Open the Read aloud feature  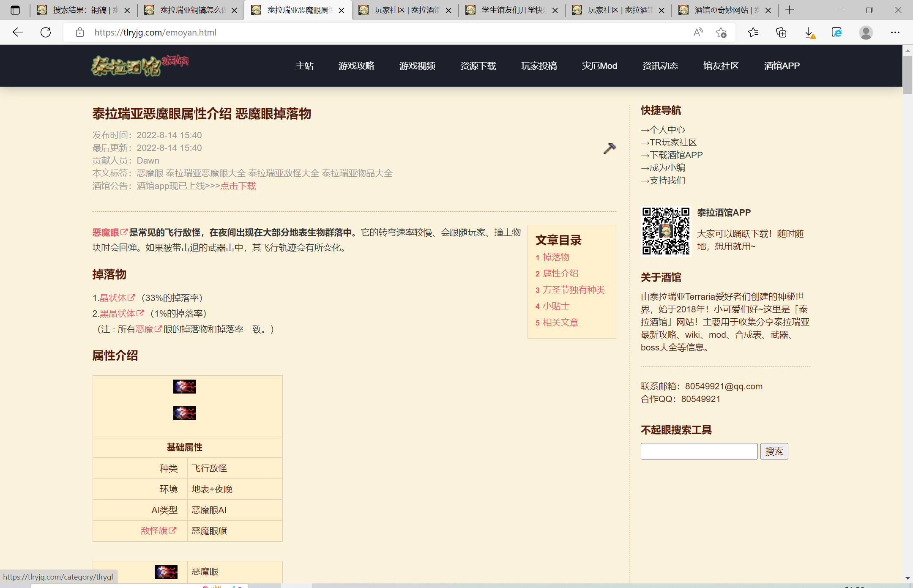(x=698, y=32)
